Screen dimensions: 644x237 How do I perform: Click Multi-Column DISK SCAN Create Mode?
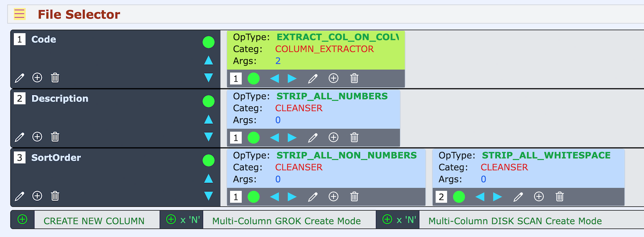(515, 221)
